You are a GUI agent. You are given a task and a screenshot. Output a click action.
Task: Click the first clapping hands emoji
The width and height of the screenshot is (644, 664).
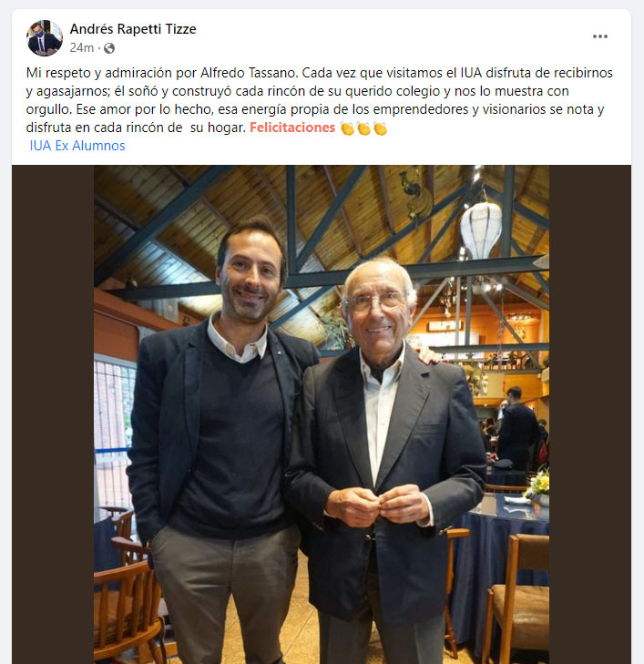(x=347, y=128)
